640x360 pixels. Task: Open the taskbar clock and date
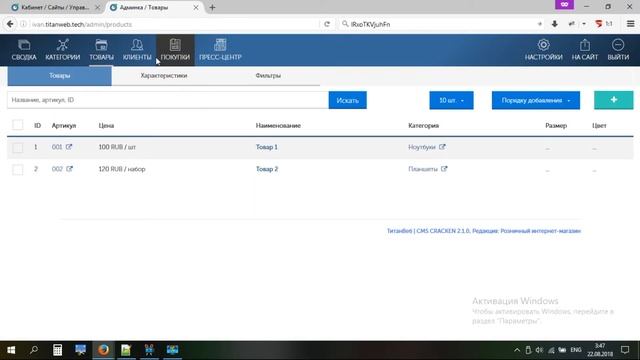600,350
